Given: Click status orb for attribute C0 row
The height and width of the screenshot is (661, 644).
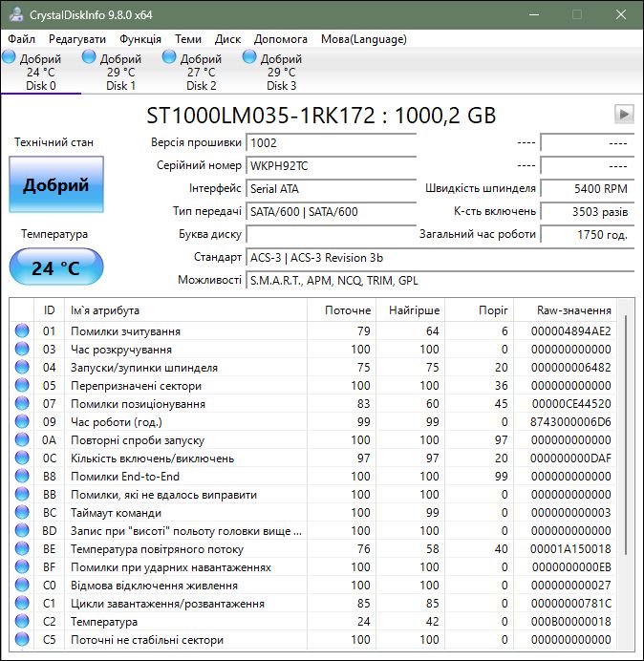Looking at the screenshot, I should pos(22,585).
